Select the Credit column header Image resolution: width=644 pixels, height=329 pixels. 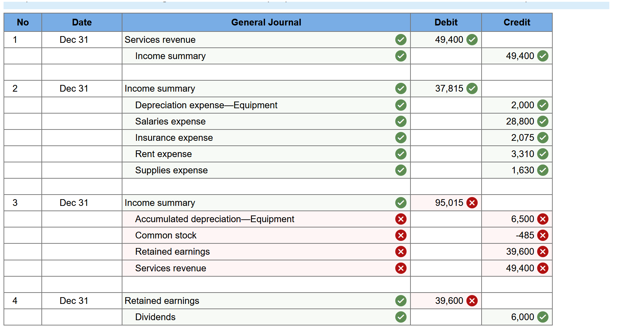pos(517,22)
